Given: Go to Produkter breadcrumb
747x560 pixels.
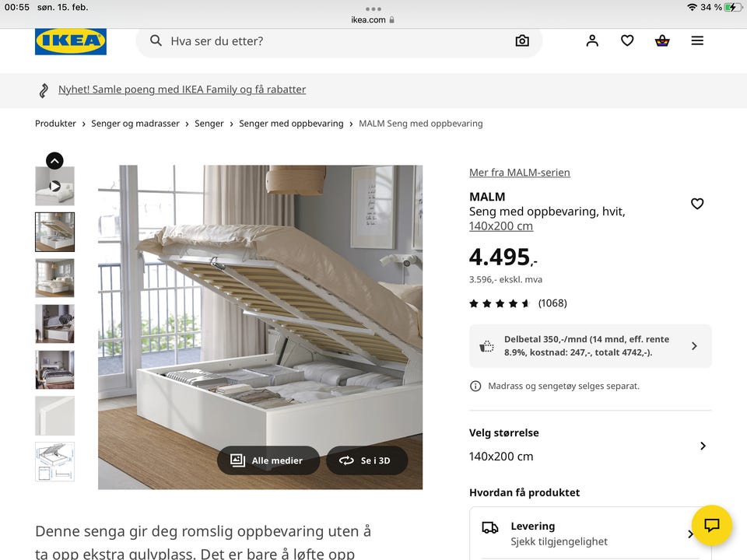Looking at the screenshot, I should [x=55, y=124].
